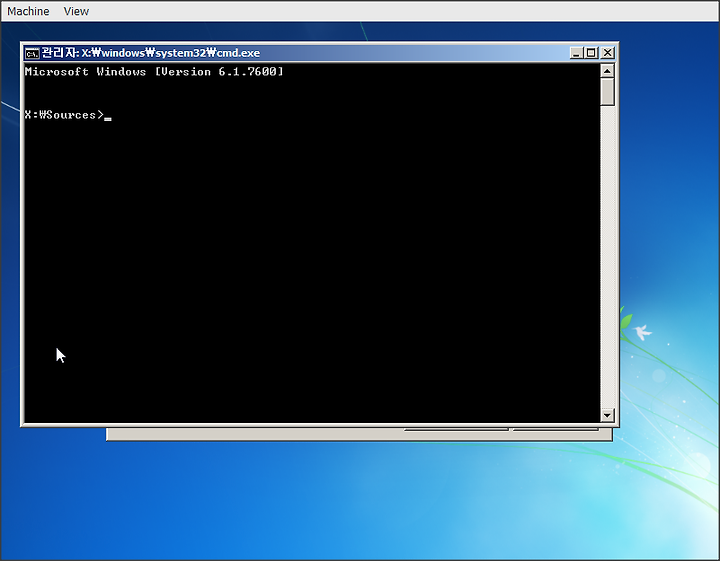The image size is (720, 561).
Task: Click the console scrollbar up arrow
Action: point(607,71)
